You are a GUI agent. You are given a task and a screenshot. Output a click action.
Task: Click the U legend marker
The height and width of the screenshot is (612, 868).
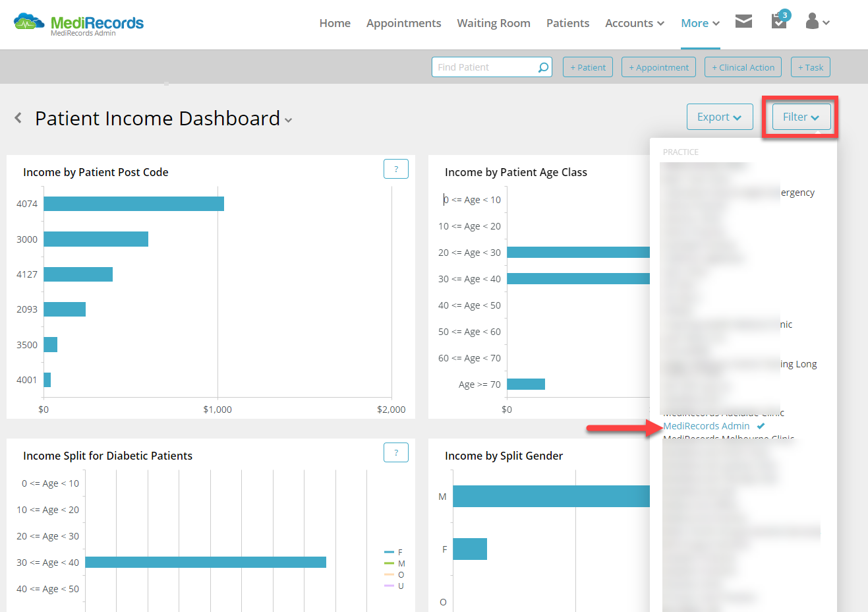click(389, 586)
